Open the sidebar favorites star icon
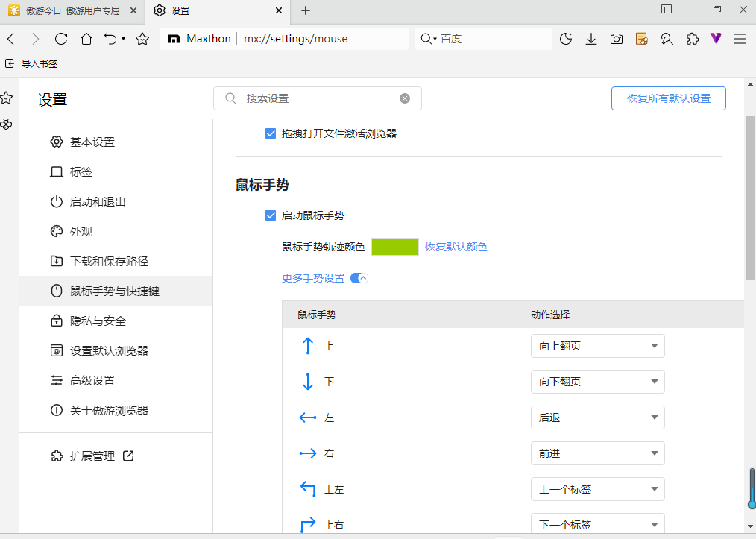Image resolution: width=756 pixels, height=539 pixels. (6, 98)
